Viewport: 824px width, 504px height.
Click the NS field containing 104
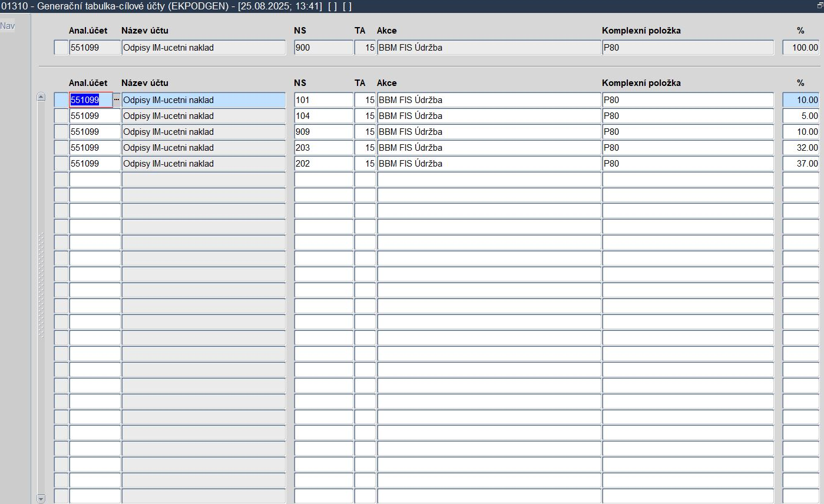323,116
